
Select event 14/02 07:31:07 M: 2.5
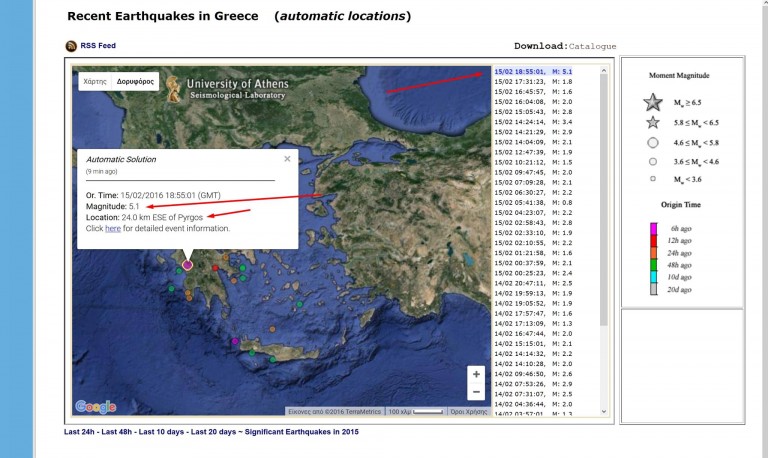tap(533, 394)
